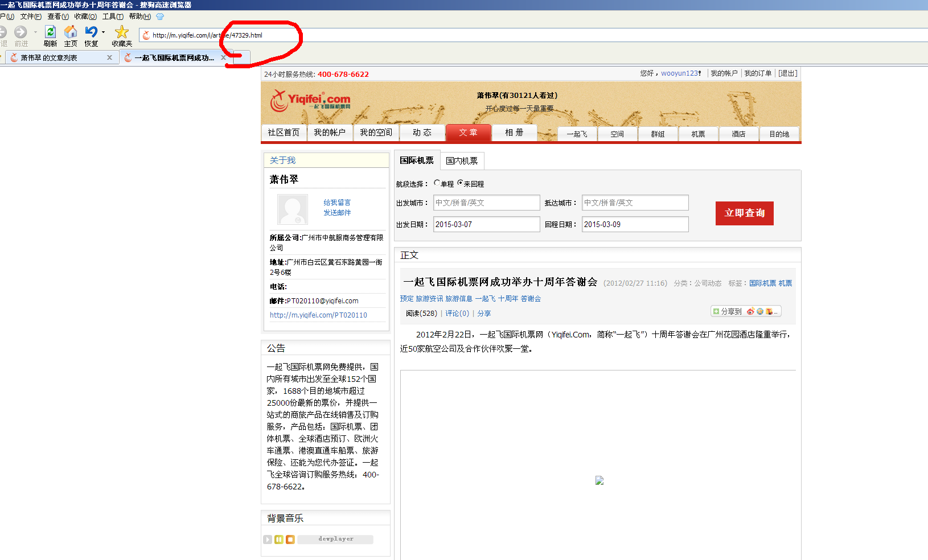Pause music with dewplayer pause button
Image resolution: width=928 pixels, height=560 pixels.
click(x=279, y=540)
